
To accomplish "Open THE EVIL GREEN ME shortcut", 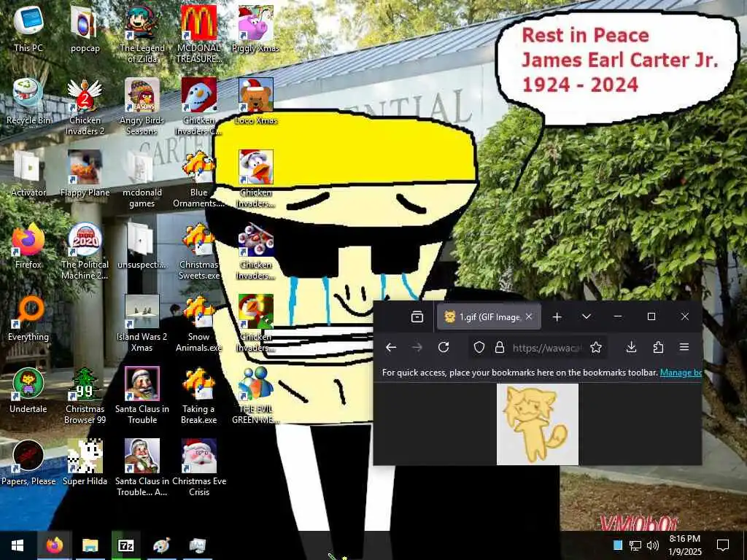I will [x=256, y=395].
